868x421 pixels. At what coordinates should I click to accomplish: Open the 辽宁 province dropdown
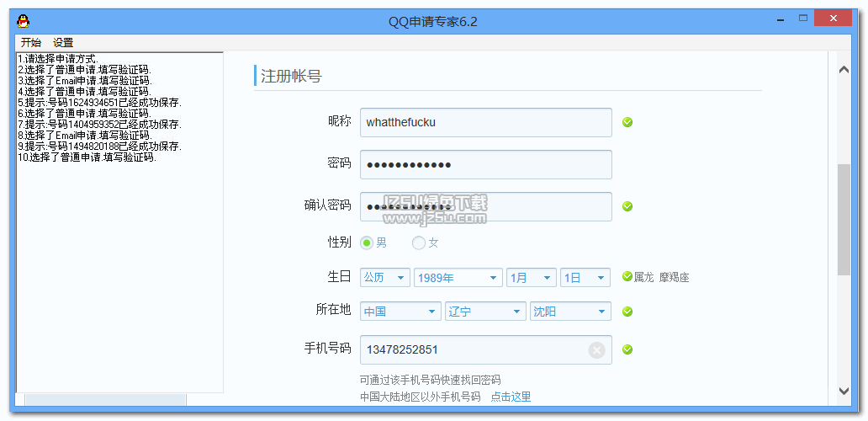pos(485,312)
